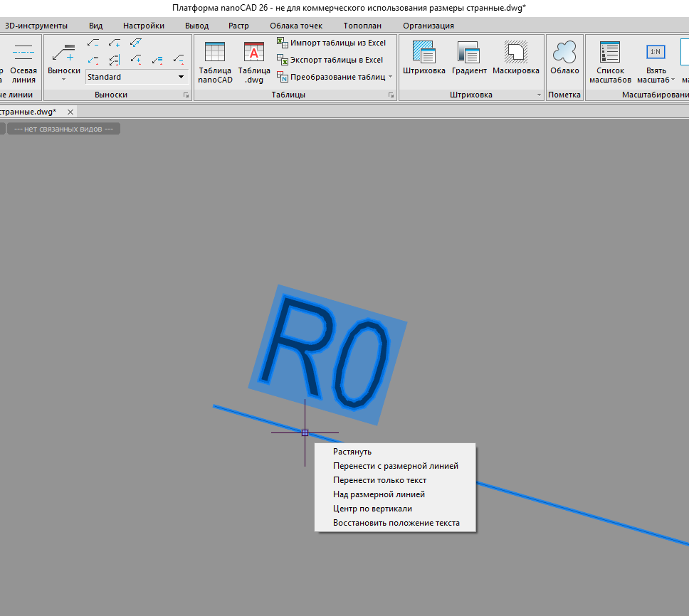
Task: Open the Облака точек ribbon tab
Action: point(295,26)
